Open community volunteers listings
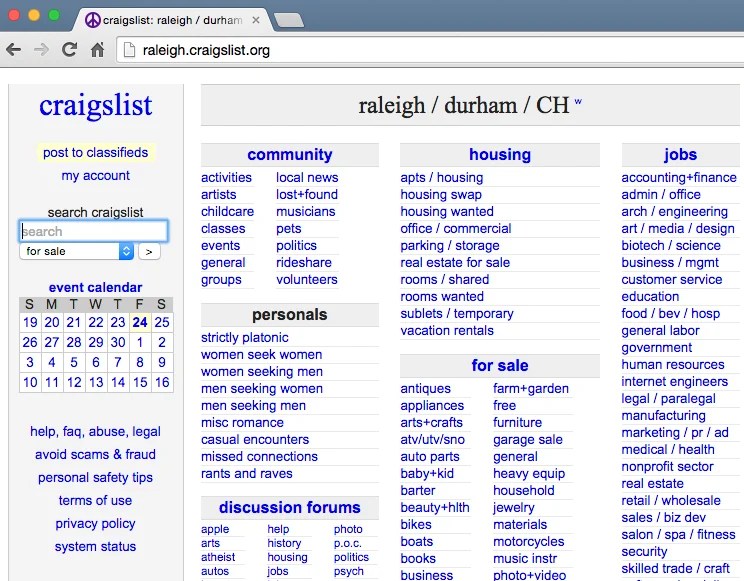This screenshot has width=744, height=581. [x=307, y=280]
